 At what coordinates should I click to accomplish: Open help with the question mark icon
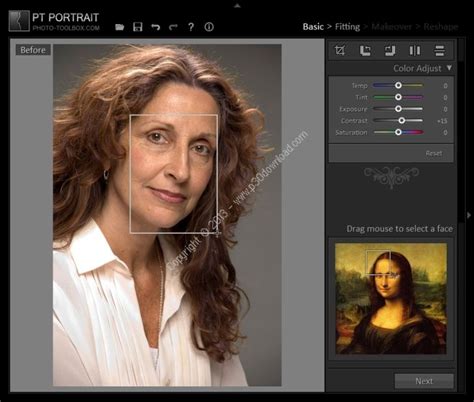click(x=191, y=27)
